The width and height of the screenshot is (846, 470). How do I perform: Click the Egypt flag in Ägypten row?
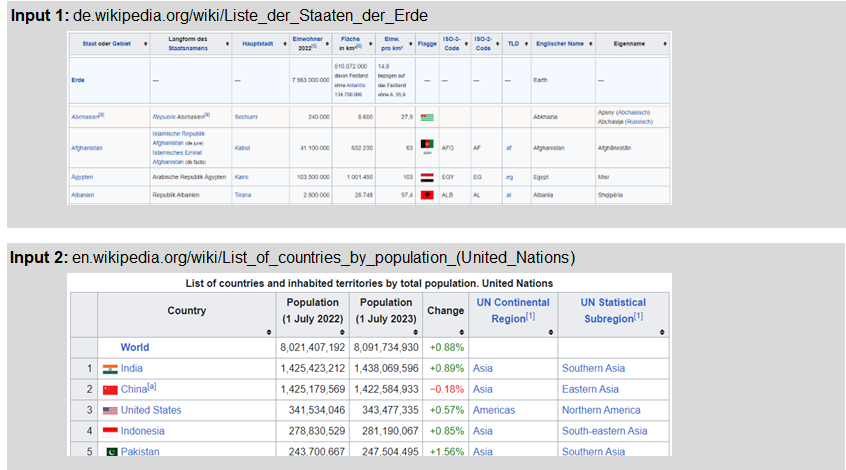[427, 177]
